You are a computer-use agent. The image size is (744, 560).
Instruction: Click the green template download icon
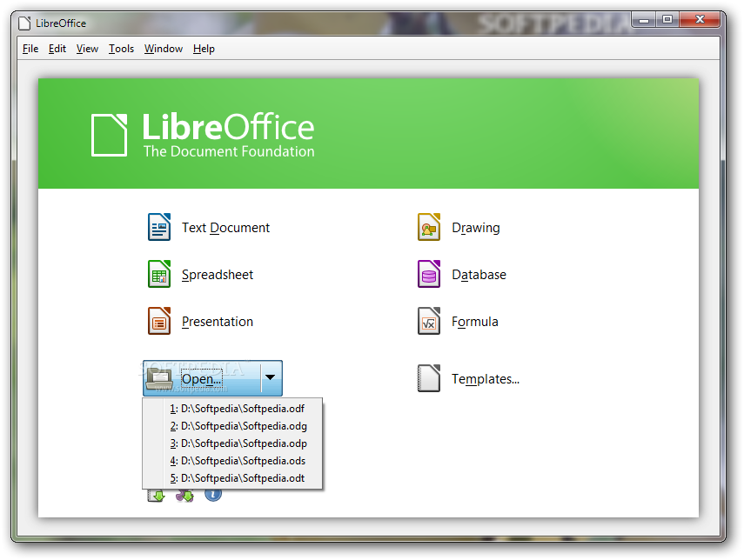coord(156,495)
